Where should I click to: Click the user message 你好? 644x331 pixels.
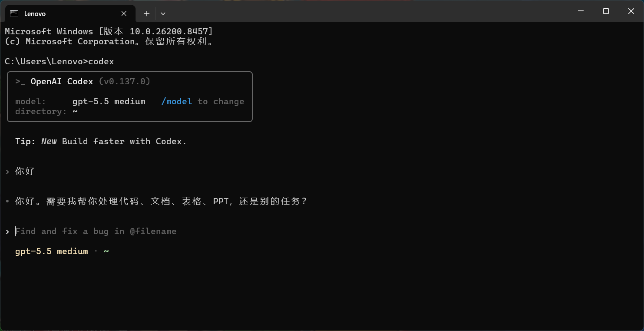point(25,172)
